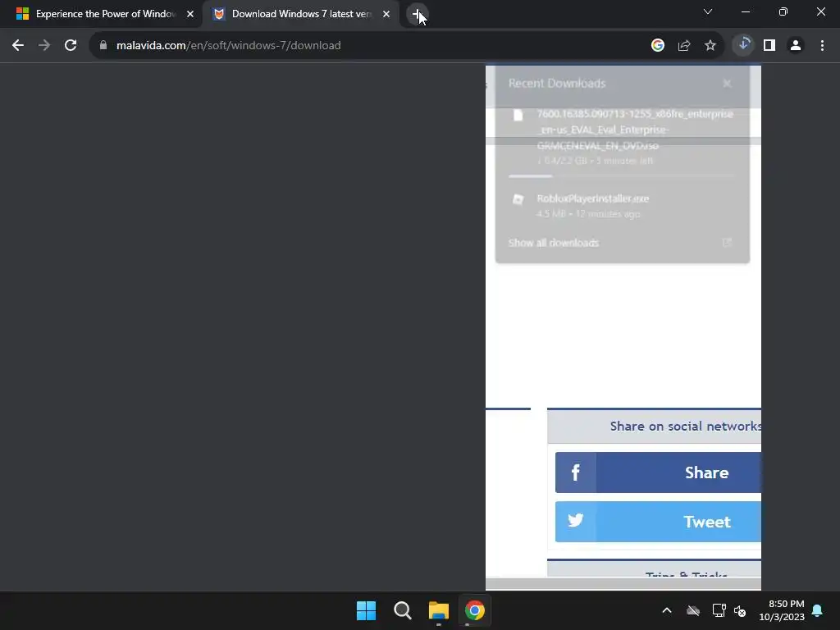Toggle the Chrome side panel

[x=769, y=46]
